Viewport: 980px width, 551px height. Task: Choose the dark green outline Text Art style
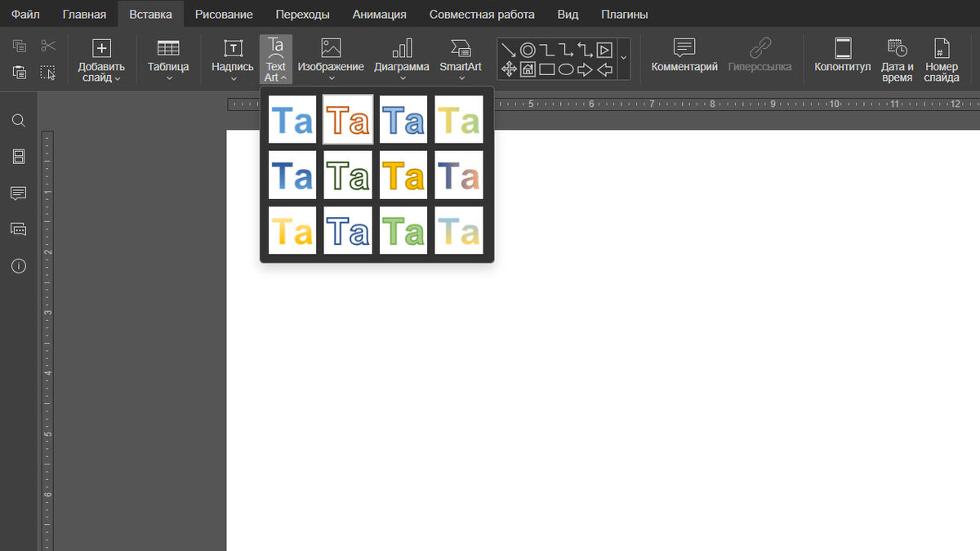pyautogui.click(x=348, y=175)
